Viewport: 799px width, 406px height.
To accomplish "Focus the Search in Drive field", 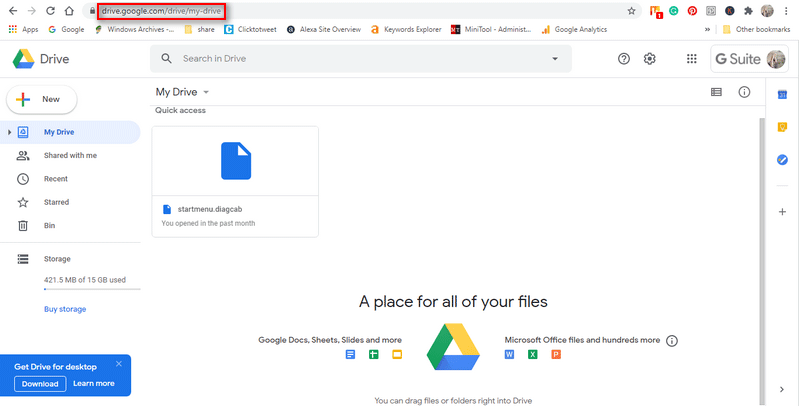I will point(361,59).
